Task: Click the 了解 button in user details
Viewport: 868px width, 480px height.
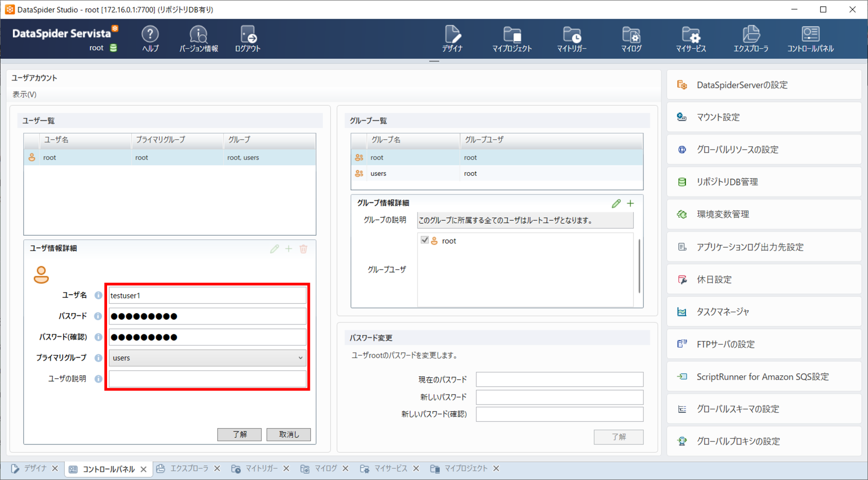Action: click(239, 435)
